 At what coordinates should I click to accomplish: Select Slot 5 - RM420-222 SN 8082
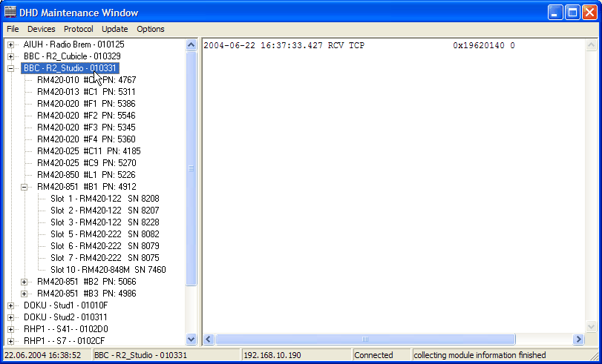click(x=105, y=234)
